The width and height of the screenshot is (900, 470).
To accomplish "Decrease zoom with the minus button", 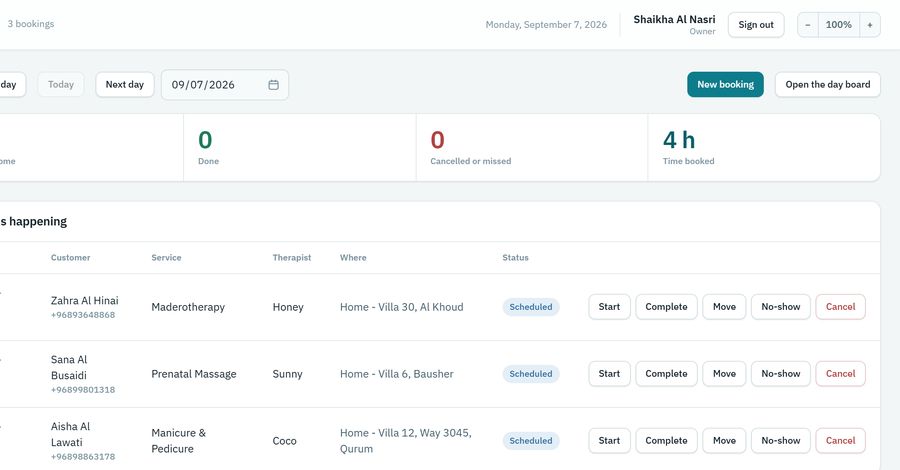I will pos(808,25).
